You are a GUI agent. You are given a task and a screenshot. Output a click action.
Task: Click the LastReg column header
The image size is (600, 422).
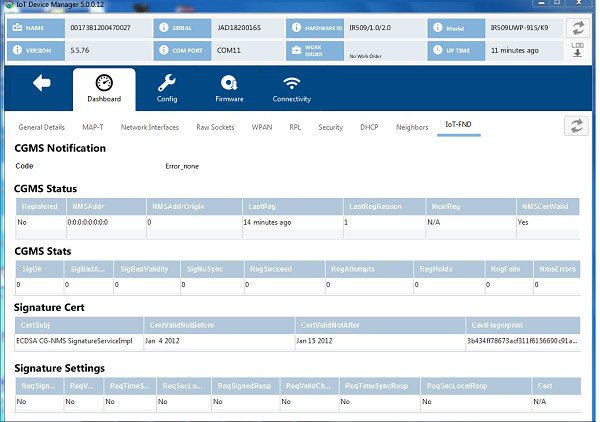click(293, 207)
